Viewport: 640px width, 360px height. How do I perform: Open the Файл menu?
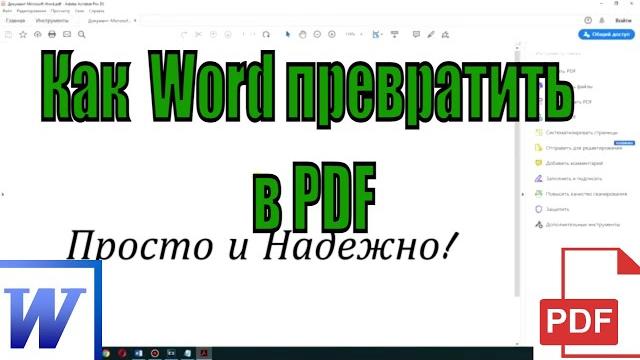tap(7, 11)
